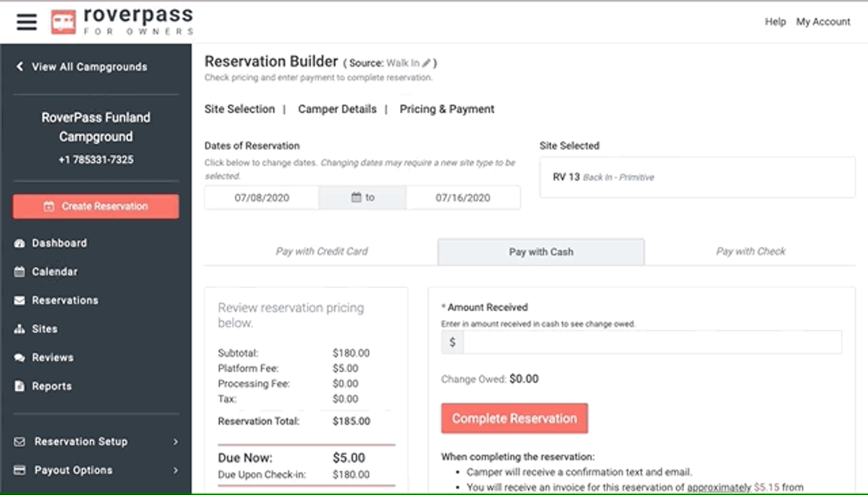The image size is (868, 495).
Task: Edit source with the pencil icon
Action: [427, 63]
